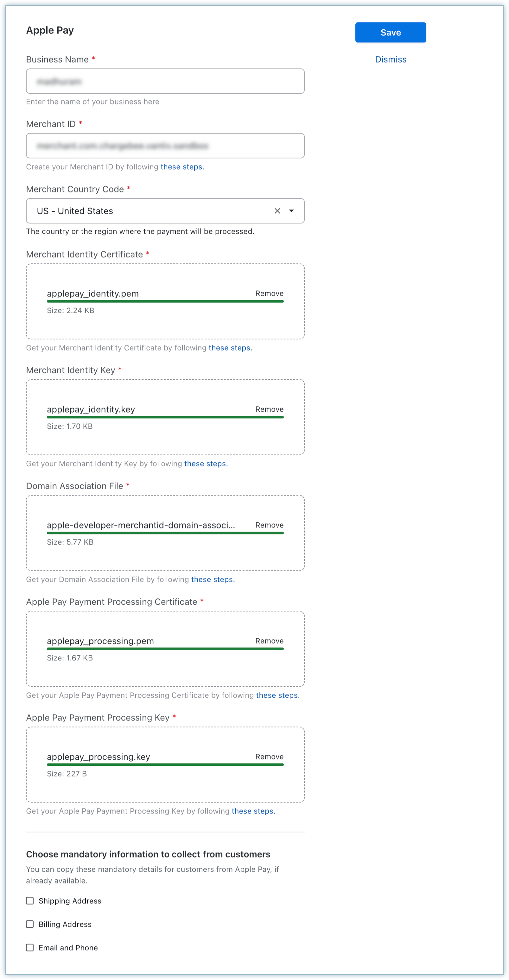Open Domain Association File steps link
The width and height of the screenshot is (509, 980).
[x=213, y=579]
